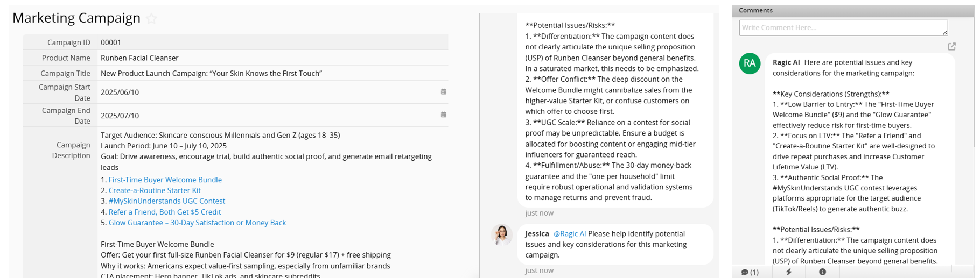Click the @Ragic AI mention in Jessica's comment
980x278 pixels.
pyautogui.click(x=570, y=234)
